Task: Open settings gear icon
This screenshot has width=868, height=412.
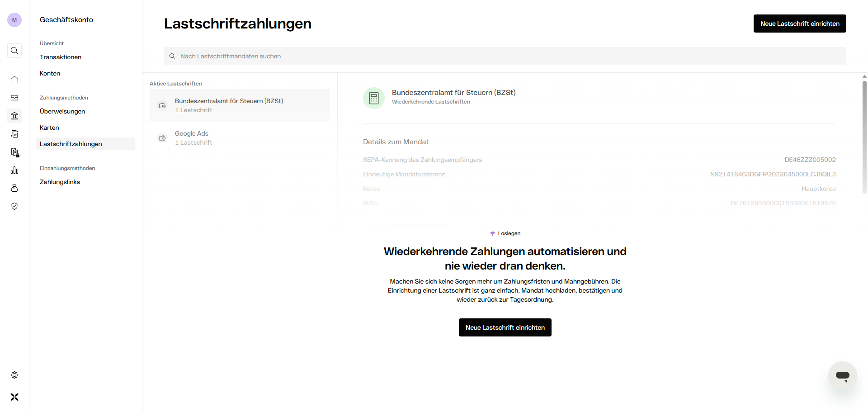Action: [x=14, y=375]
